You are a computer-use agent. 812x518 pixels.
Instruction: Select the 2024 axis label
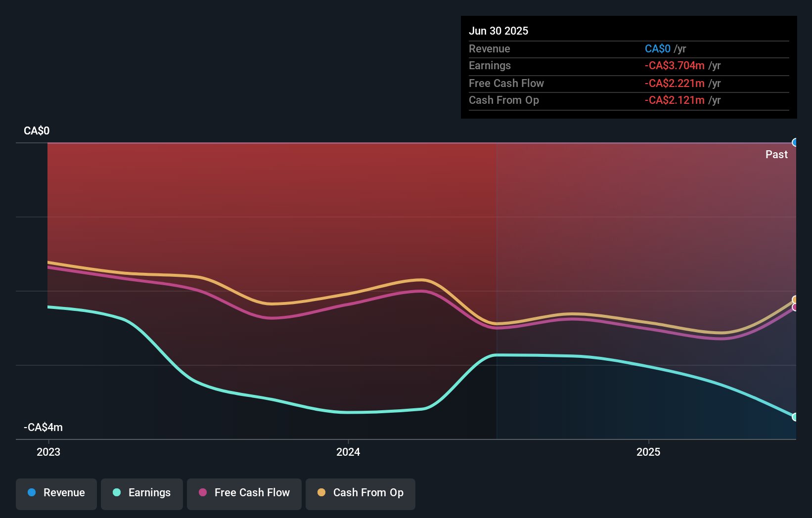coord(348,451)
